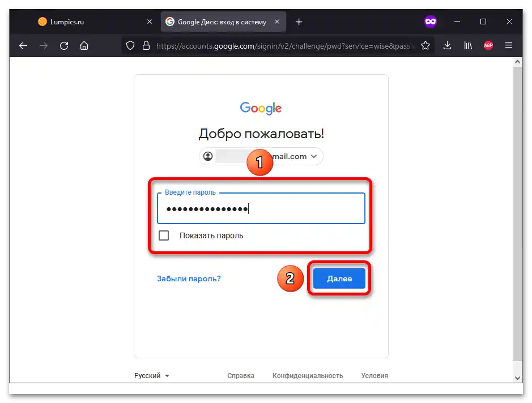
Task: Click the Добро пожаловать! heading
Action: point(261,134)
